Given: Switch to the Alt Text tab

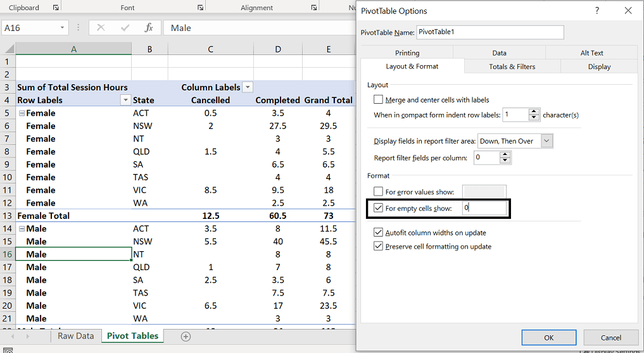Looking at the screenshot, I should pos(591,53).
